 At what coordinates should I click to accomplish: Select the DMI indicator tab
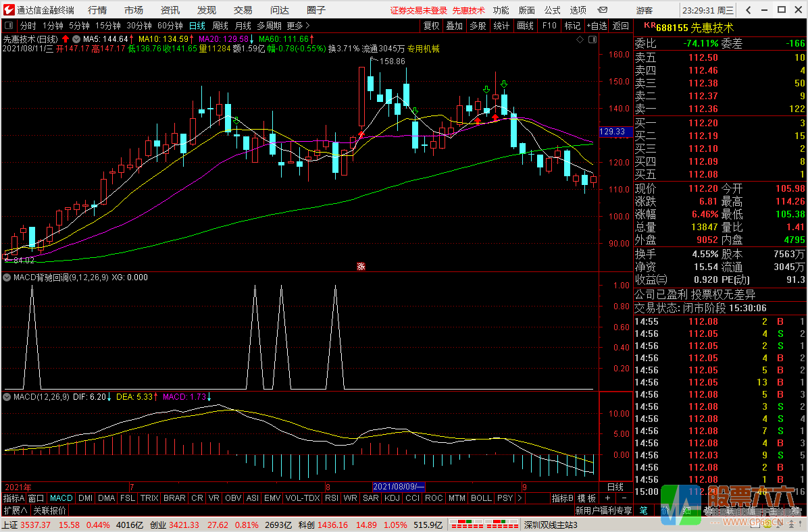coord(86,498)
